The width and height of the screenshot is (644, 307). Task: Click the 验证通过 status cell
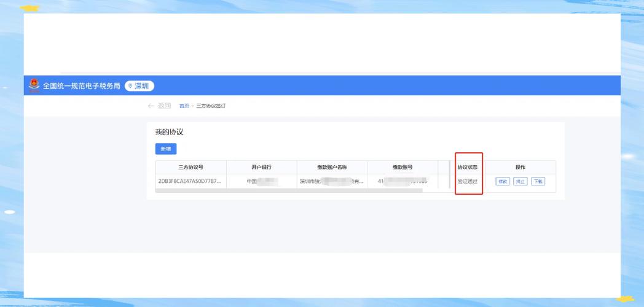click(x=468, y=181)
